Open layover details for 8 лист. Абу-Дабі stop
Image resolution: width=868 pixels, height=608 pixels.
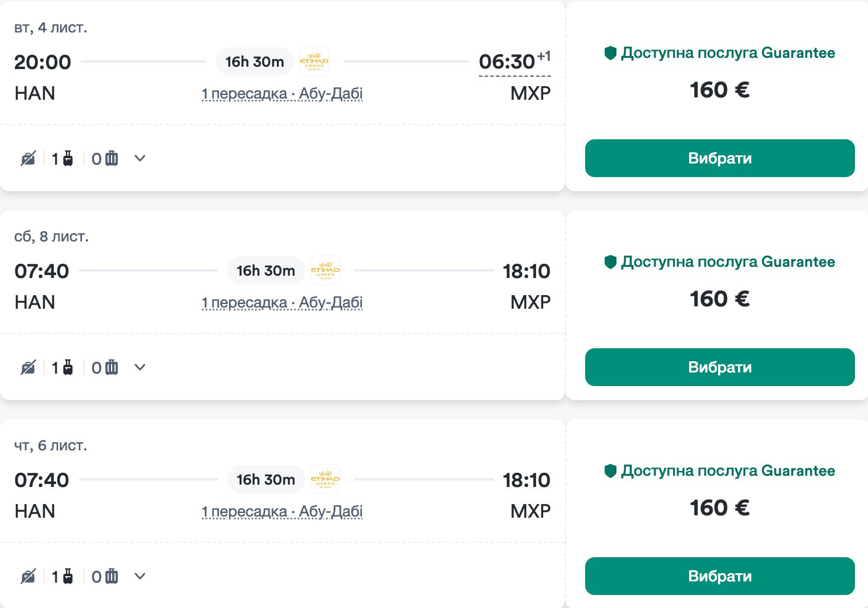(x=282, y=303)
